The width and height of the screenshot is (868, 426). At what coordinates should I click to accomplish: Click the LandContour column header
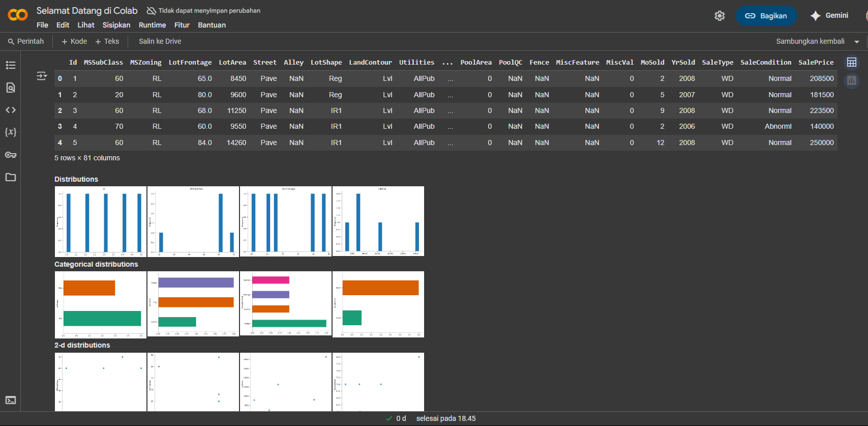(371, 62)
